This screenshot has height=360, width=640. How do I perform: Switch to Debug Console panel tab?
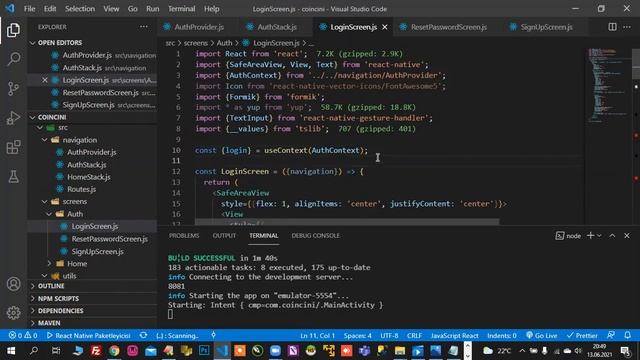pos(316,236)
